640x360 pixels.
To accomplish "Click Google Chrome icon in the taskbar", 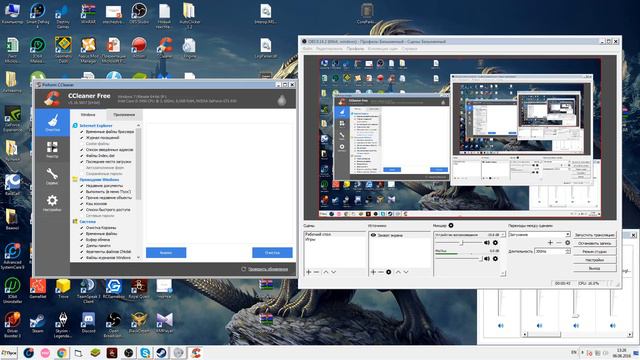I will tap(62, 353).
